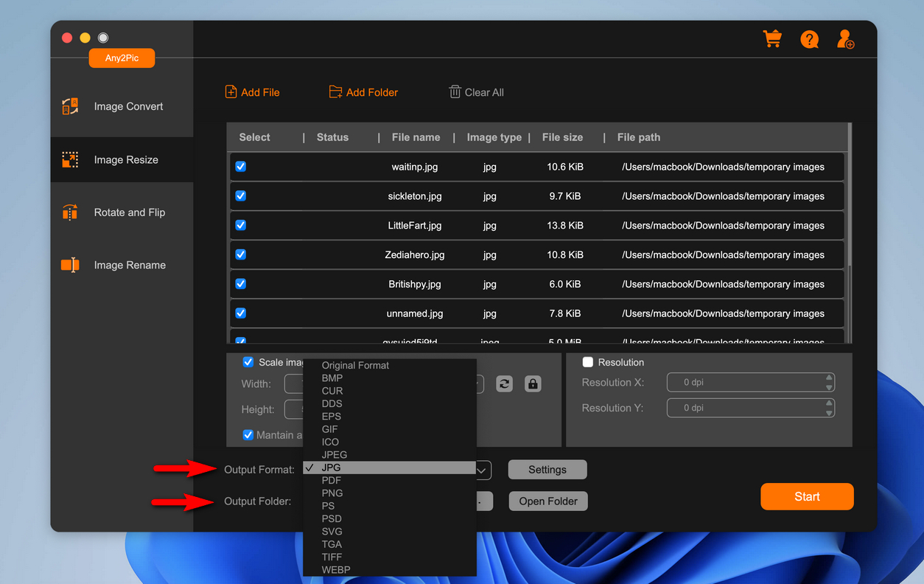Screen dimensions: 924x584
Task: Open the help icon
Action: tap(810, 39)
